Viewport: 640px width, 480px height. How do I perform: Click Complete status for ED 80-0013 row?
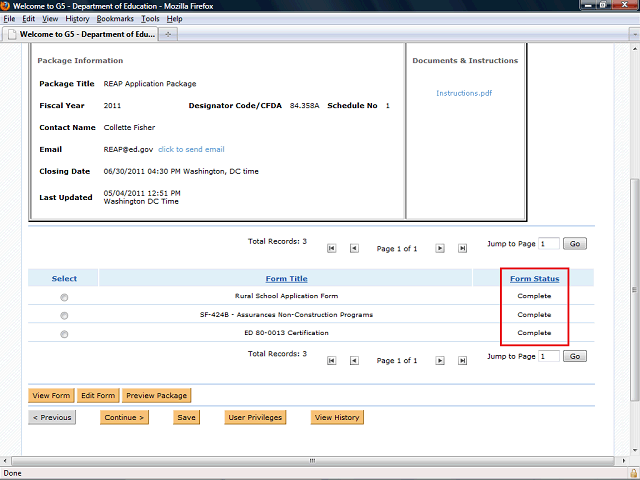click(x=534, y=333)
